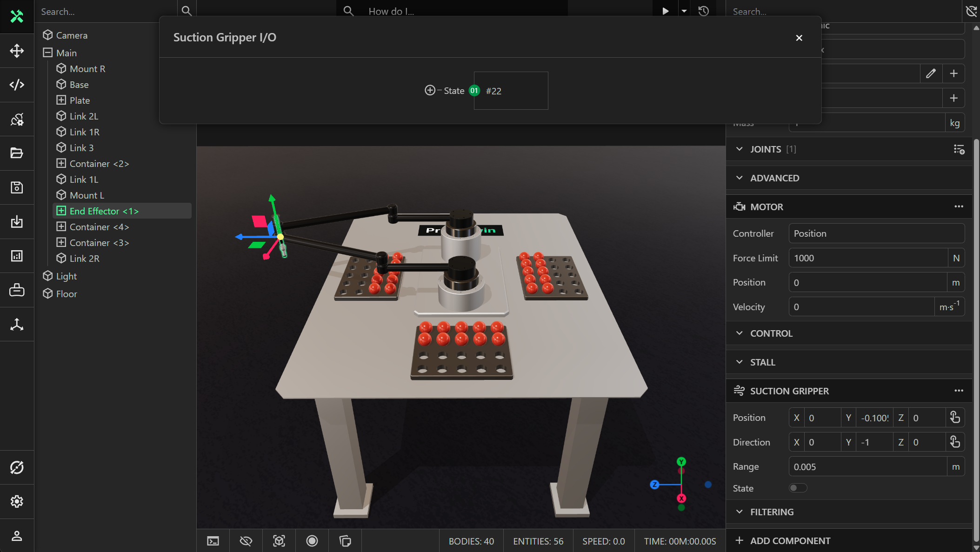The image size is (980, 552).
Task: Collapse the Main tree node
Action: (47, 53)
